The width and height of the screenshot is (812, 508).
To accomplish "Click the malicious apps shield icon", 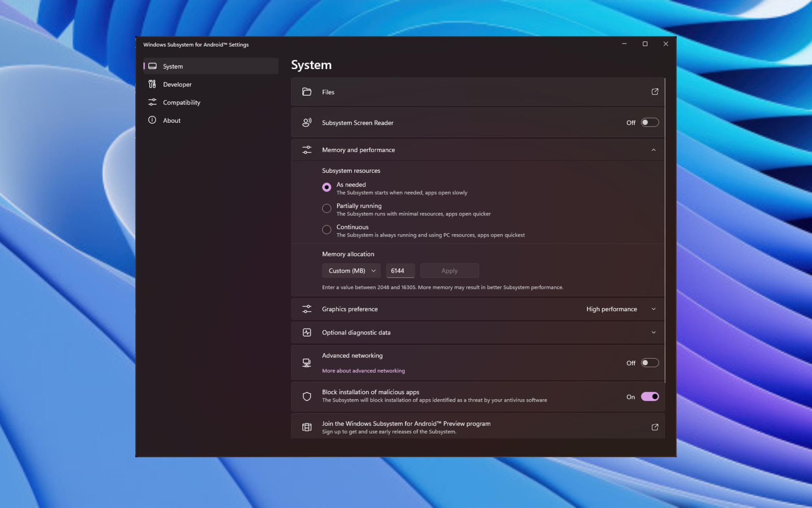I will point(307,397).
